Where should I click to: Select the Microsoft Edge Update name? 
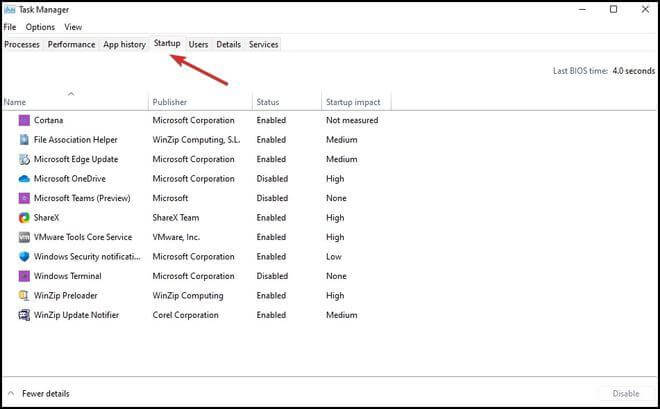point(76,159)
